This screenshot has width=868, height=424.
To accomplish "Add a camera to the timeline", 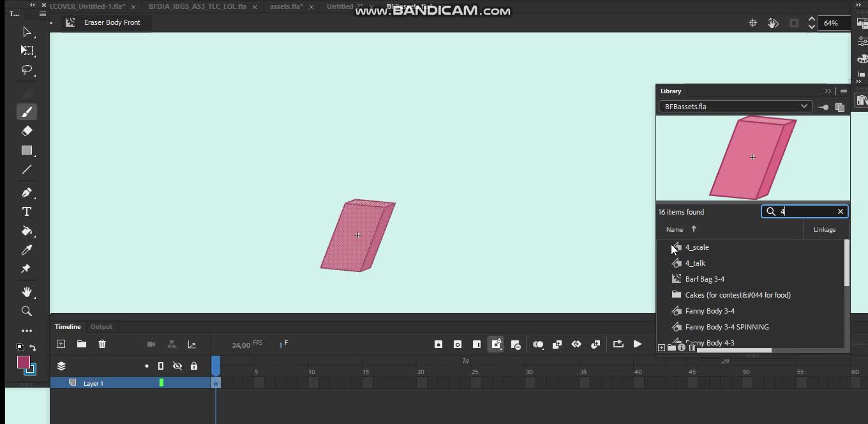I will pyautogui.click(x=151, y=344).
